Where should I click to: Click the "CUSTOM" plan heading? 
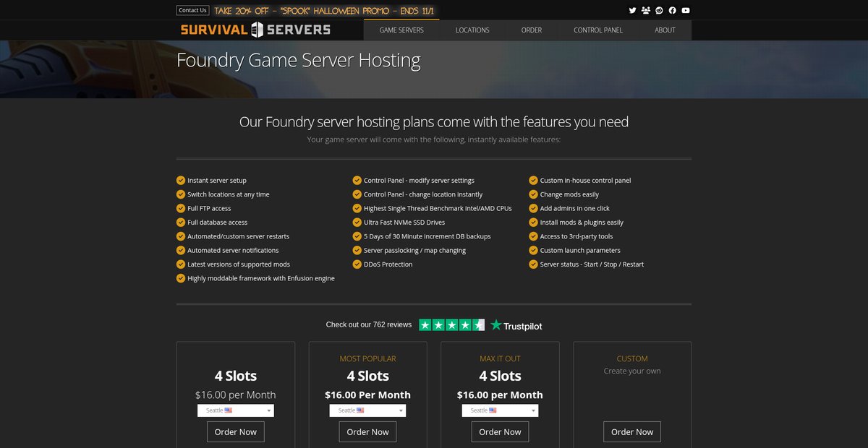(632, 358)
